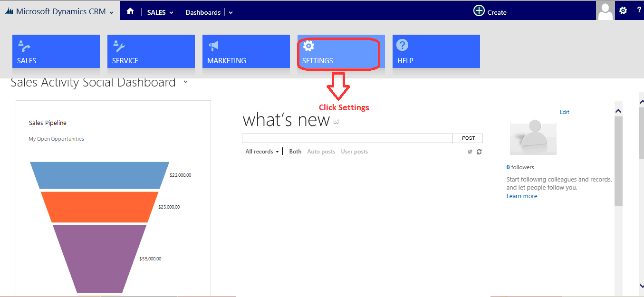Click the page scrollbar's down arrow
The height and width of the screenshot is (297, 644).
[x=642, y=286]
